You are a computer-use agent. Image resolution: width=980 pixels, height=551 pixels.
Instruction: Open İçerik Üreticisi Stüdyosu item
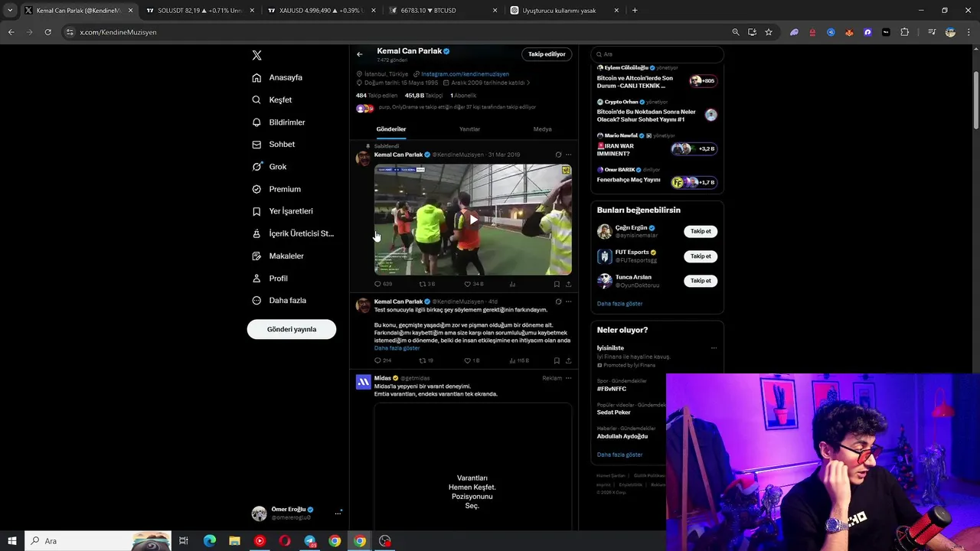pos(293,233)
